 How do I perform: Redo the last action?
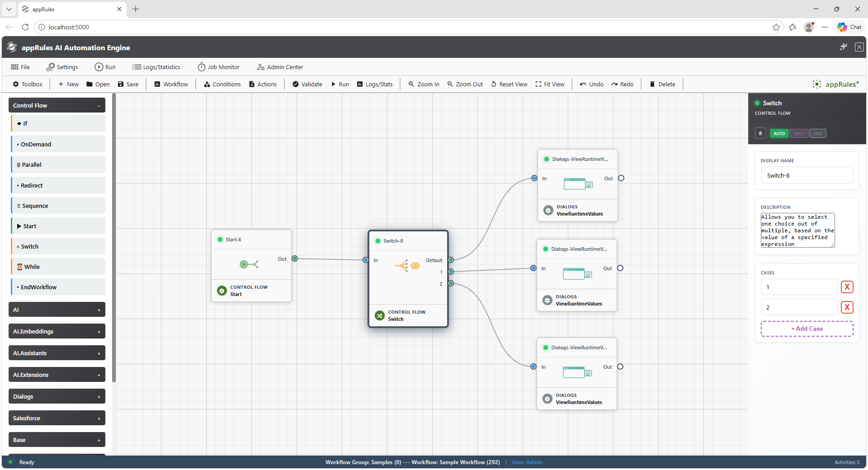pyautogui.click(x=622, y=84)
